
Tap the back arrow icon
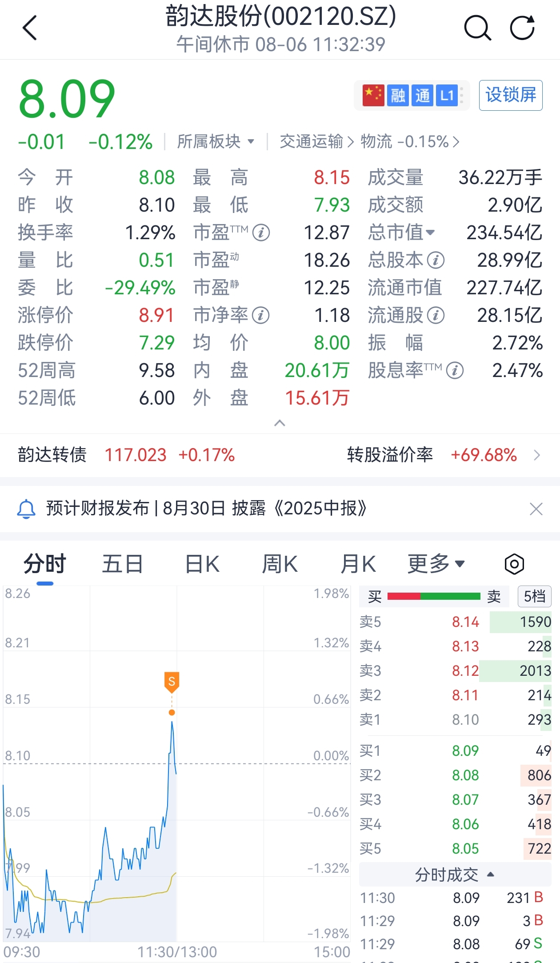click(29, 28)
